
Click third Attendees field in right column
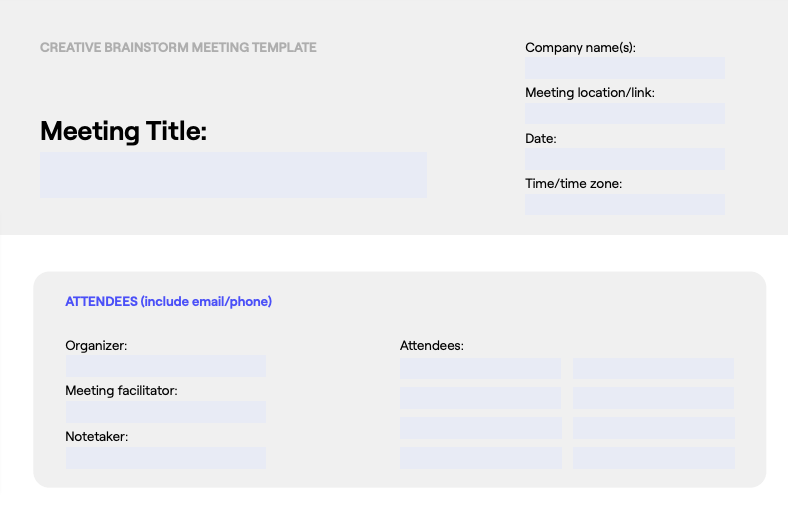(653, 428)
